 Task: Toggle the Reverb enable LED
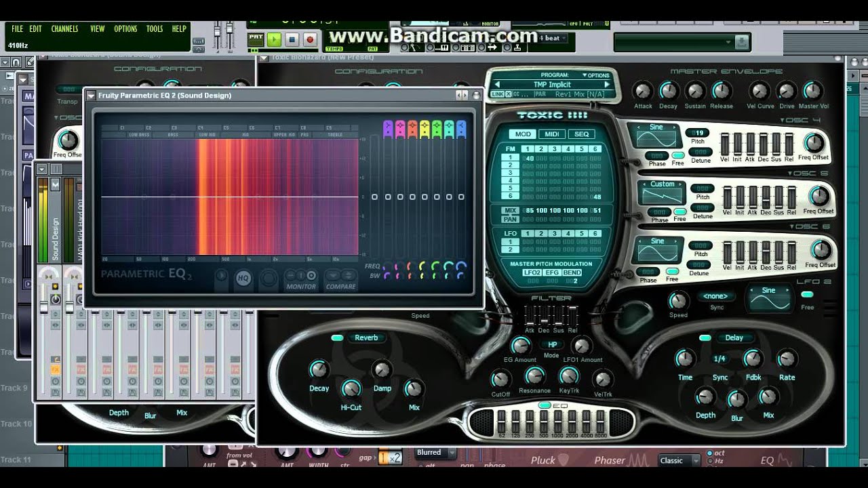[337, 338]
